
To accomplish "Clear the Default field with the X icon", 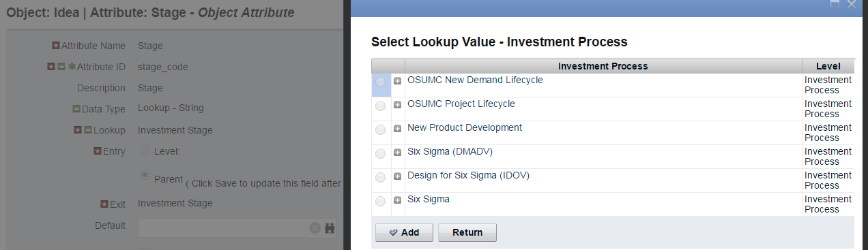I will click(315, 228).
